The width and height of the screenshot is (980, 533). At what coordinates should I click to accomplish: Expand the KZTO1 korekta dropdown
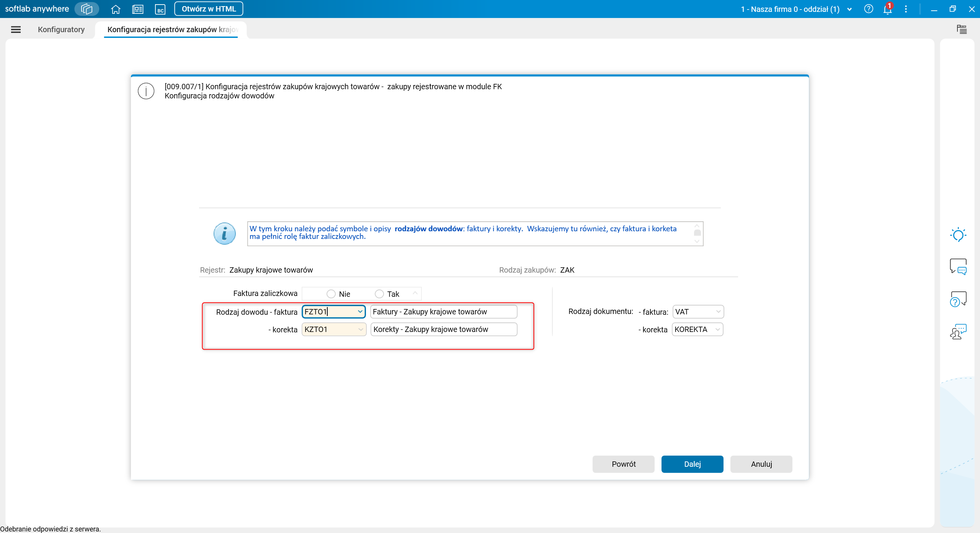[361, 329]
